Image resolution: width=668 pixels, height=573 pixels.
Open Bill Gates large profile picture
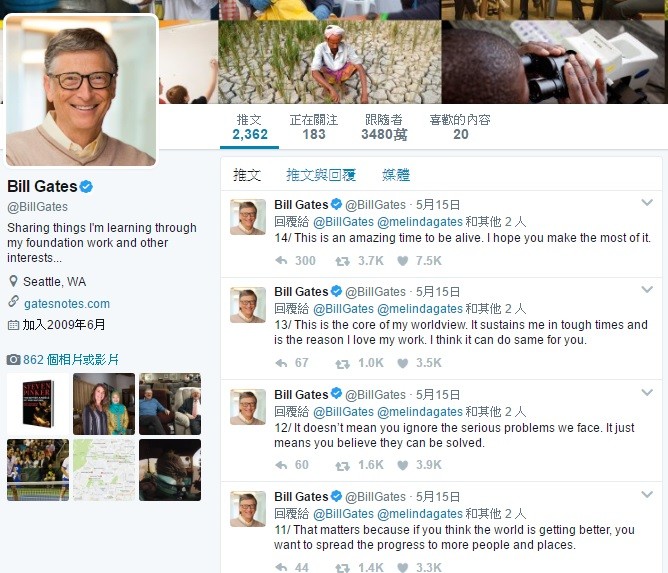(81, 90)
